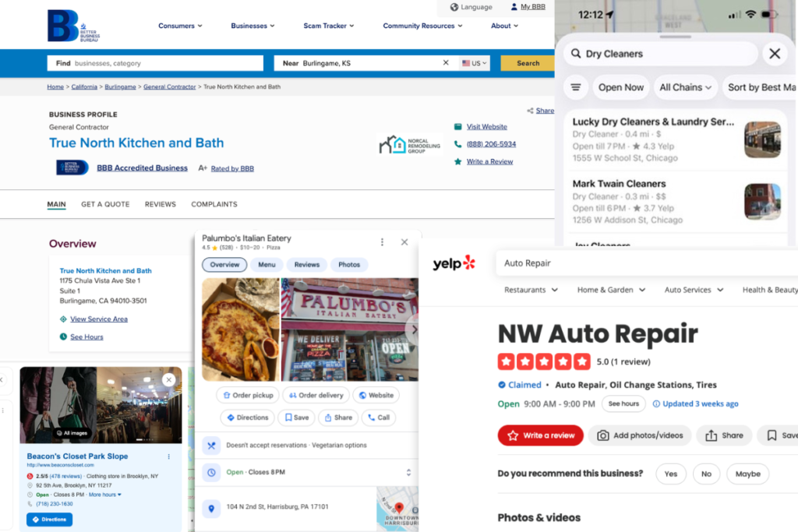This screenshot has height=532, width=798.
Task: Go to General Contractor breadcrumb
Action: click(169, 87)
